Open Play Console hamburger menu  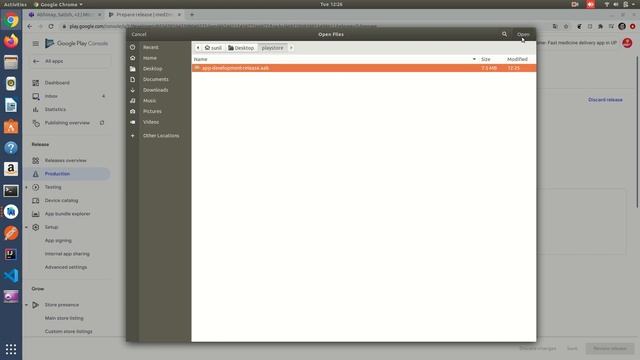[36, 43]
